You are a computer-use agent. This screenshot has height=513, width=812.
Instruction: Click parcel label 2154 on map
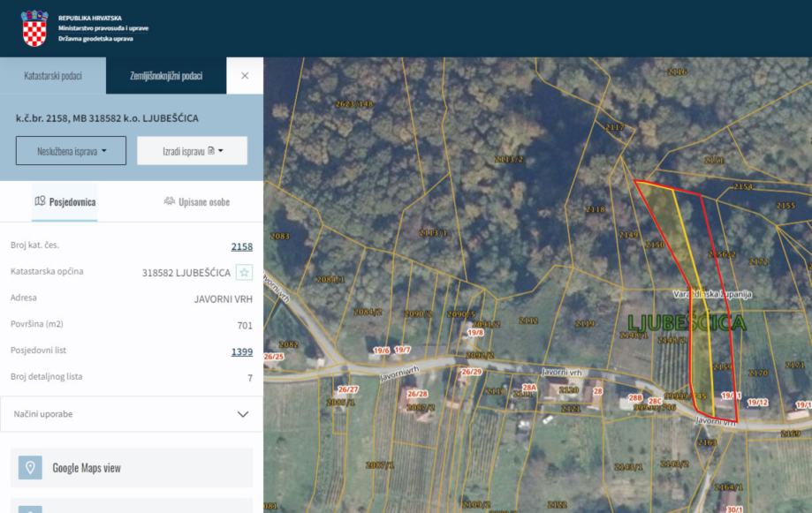coord(743,186)
